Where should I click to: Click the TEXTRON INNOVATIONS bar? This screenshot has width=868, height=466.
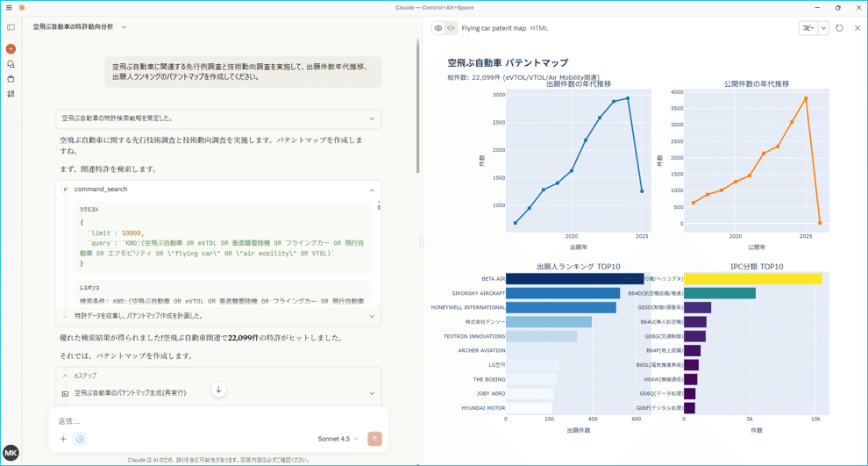(541, 336)
